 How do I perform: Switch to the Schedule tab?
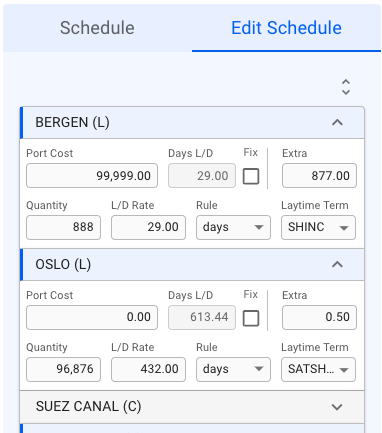(97, 28)
